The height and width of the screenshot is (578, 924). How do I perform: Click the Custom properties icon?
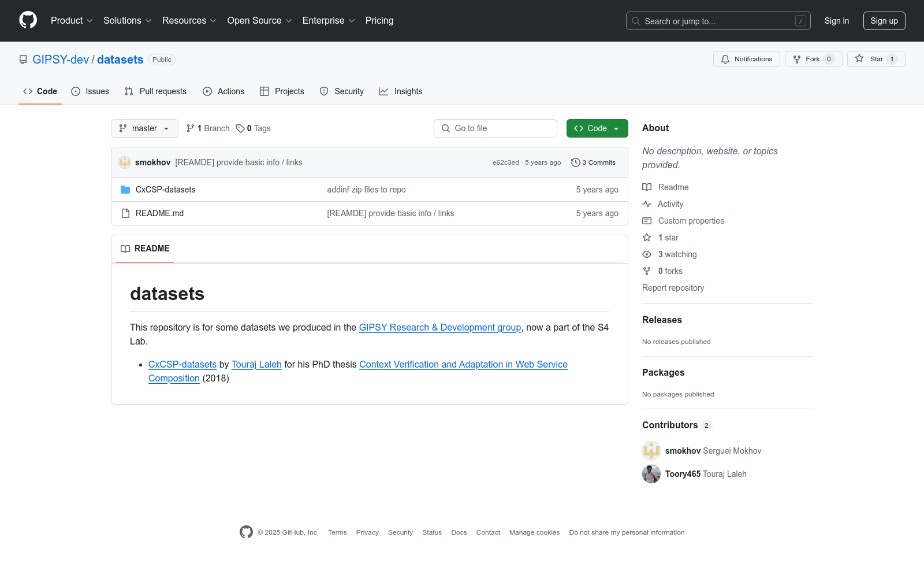click(647, 221)
